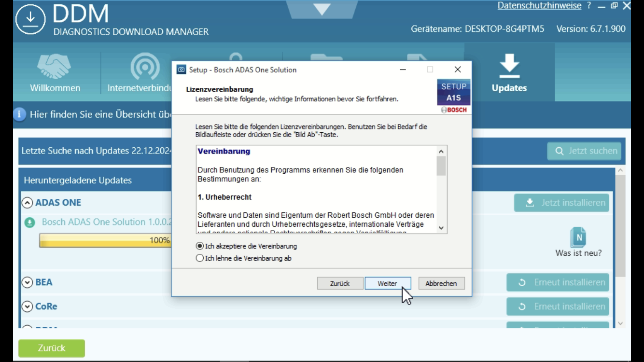Screen dimensions: 644x362
Task: Click the help question mark icon
Action: 589,6
